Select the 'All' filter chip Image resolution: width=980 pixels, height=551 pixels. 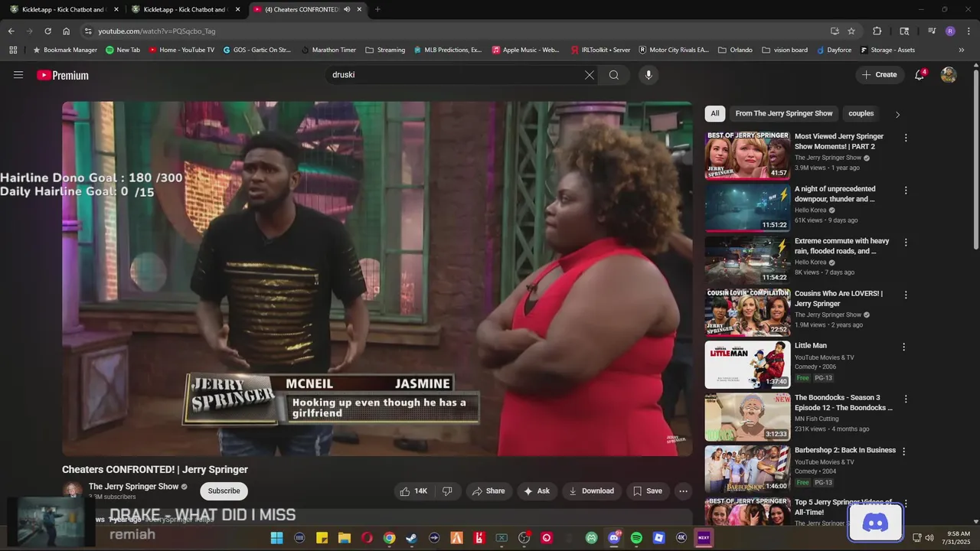pyautogui.click(x=715, y=113)
